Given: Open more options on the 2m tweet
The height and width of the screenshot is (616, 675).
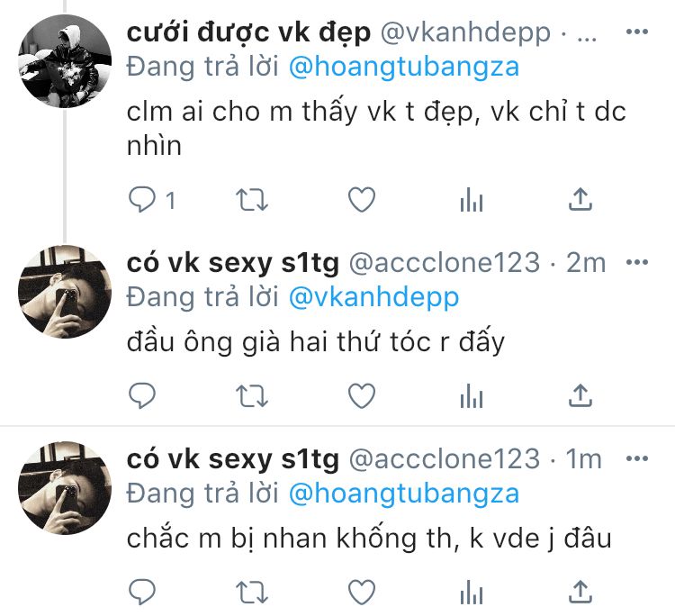Looking at the screenshot, I should 637,262.
